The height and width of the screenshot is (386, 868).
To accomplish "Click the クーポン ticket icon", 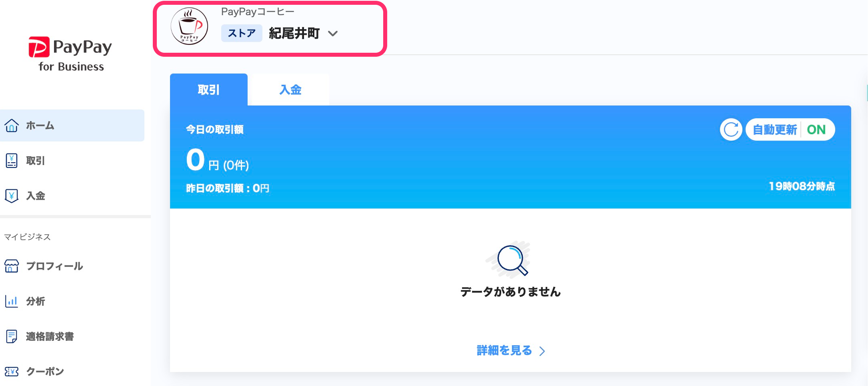I will coord(12,372).
